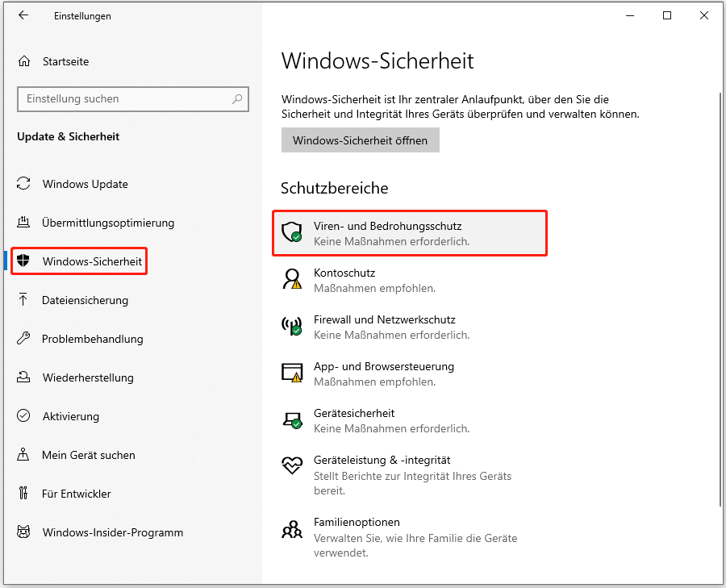Open Gerätesicherheit protection area
726x588 pixels.
(x=410, y=420)
